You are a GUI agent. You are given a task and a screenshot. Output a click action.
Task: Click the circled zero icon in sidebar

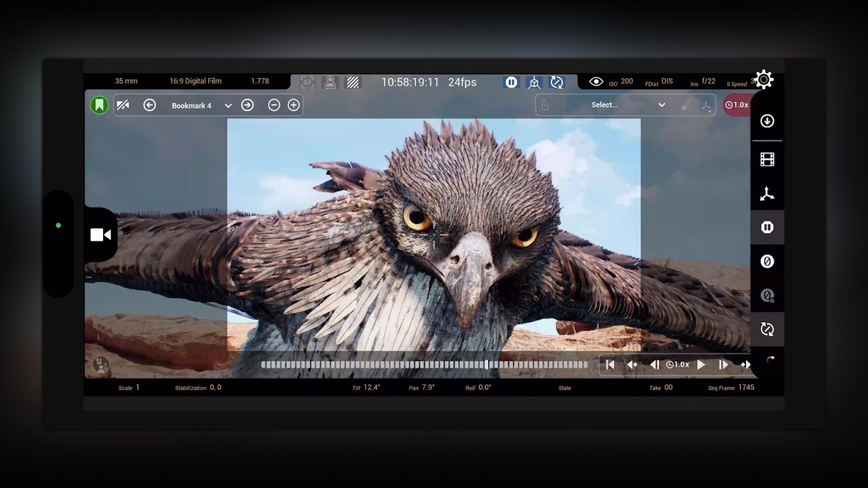767,262
